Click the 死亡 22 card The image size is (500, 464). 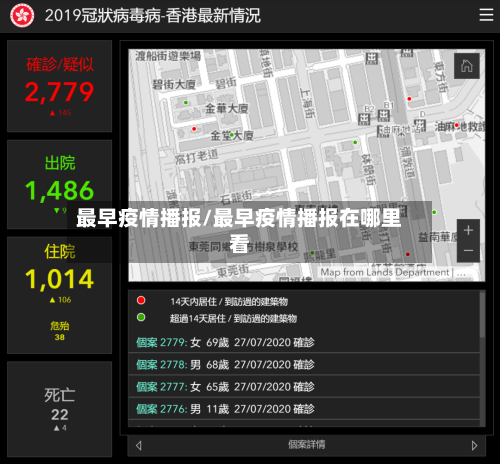(59, 409)
